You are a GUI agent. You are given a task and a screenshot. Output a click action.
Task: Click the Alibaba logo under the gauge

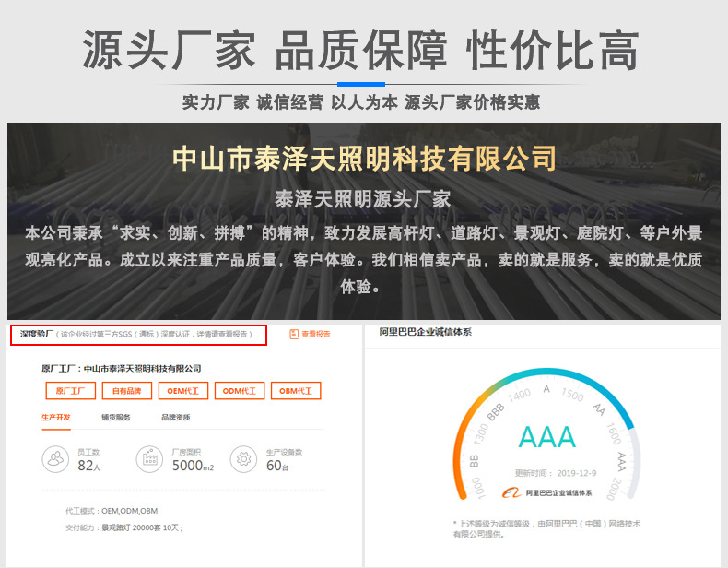(512, 492)
